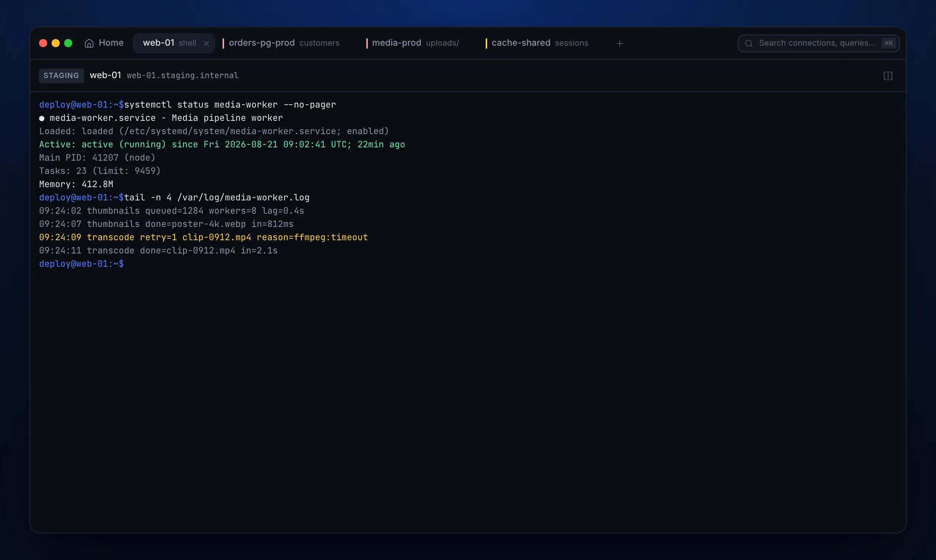936x560 pixels.
Task: Click the Home house icon
Action: coord(89,43)
